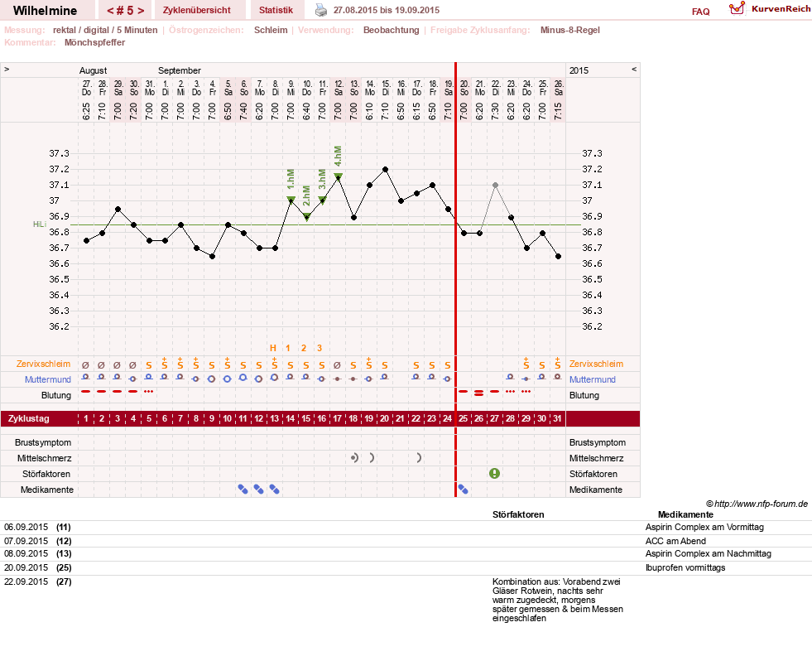Click the 3.hM green triangle marker
Image resolution: width=812 pixels, height=661 pixels.
point(322,200)
